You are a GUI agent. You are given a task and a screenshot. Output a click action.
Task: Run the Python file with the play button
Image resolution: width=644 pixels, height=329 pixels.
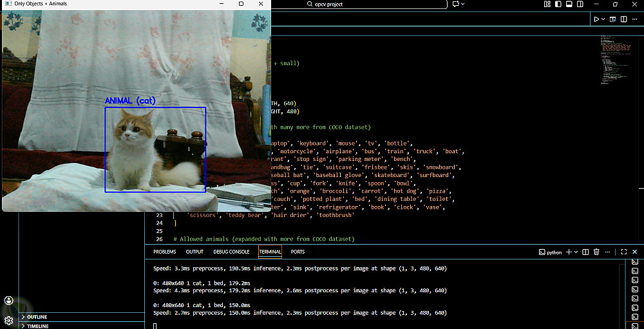click(x=596, y=19)
